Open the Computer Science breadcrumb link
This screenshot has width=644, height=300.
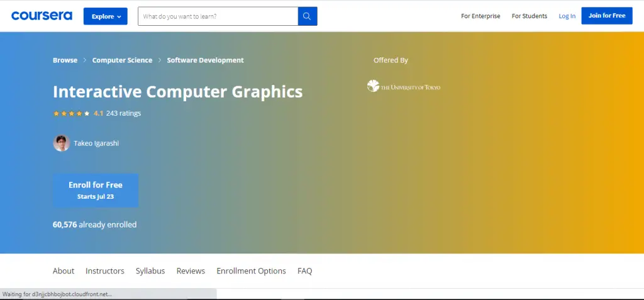(122, 60)
